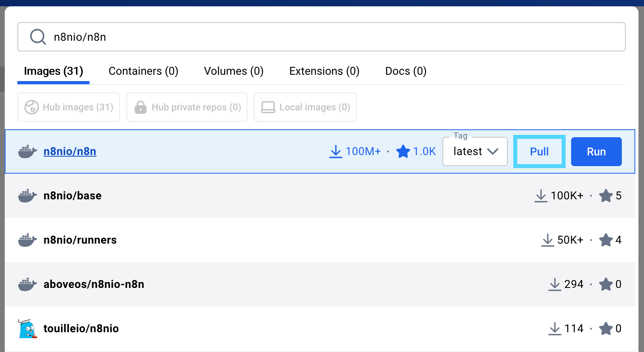
Task: Click the download icon for n8nio/n8n
Action: point(335,151)
